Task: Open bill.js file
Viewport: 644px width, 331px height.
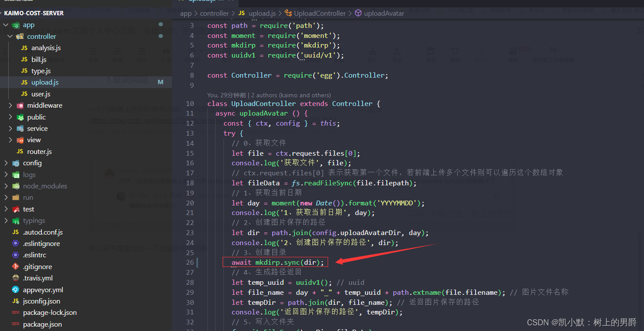Action: (39, 59)
